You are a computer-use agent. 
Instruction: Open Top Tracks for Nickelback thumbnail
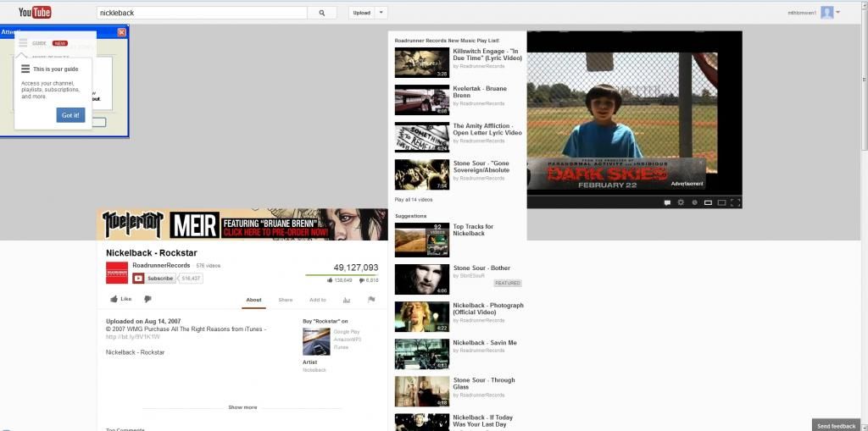click(422, 240)
